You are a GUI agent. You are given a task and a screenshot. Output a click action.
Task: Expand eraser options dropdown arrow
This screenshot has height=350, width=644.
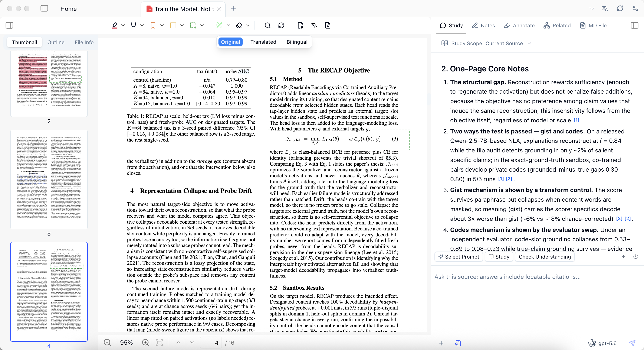pos(248,25)
